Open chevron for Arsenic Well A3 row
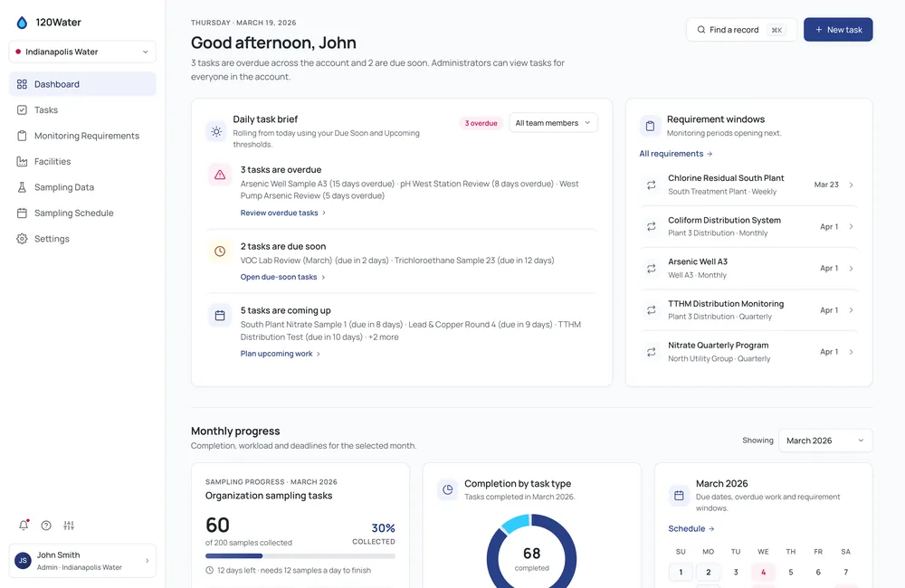This screenshot has height=588, width=905. [851, 269]
